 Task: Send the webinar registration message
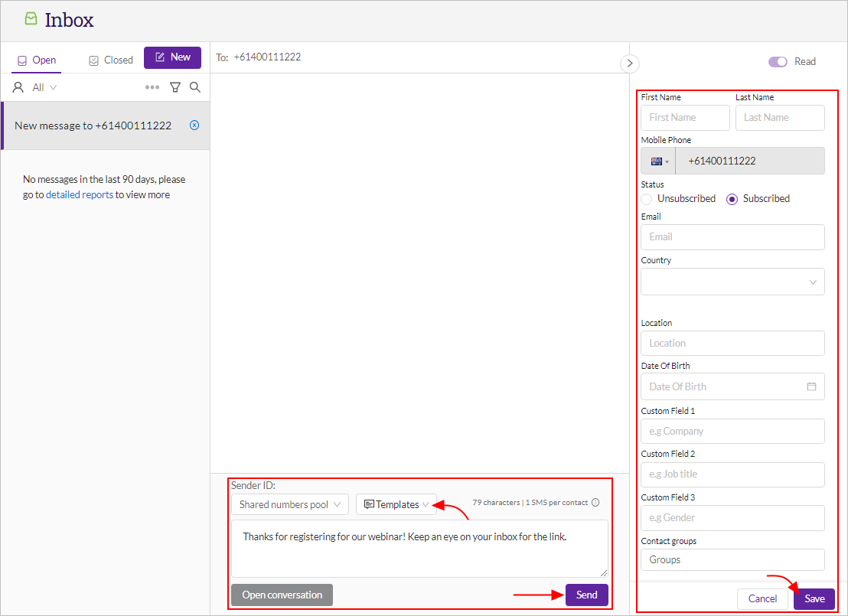[x=586, y=595]
